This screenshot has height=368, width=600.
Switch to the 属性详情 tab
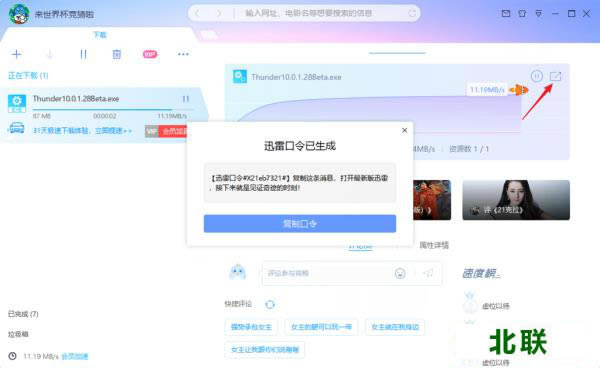tap(434, 245)
